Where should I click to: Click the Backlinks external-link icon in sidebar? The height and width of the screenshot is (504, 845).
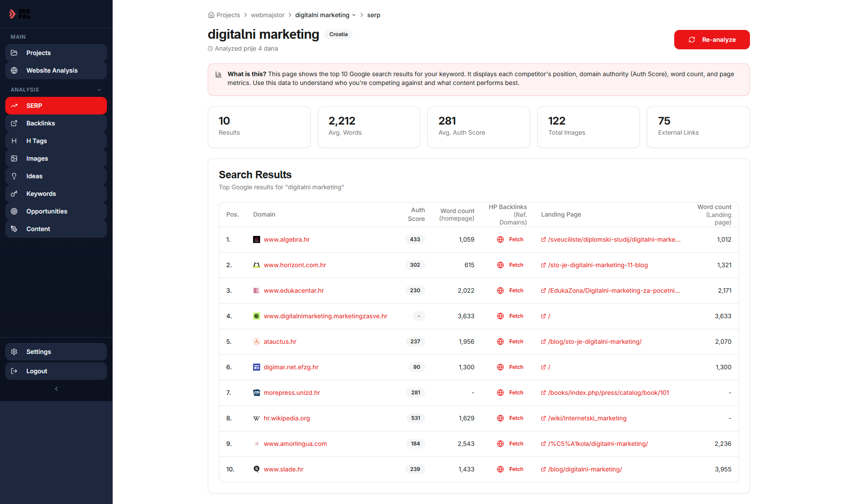click(14, 123)
